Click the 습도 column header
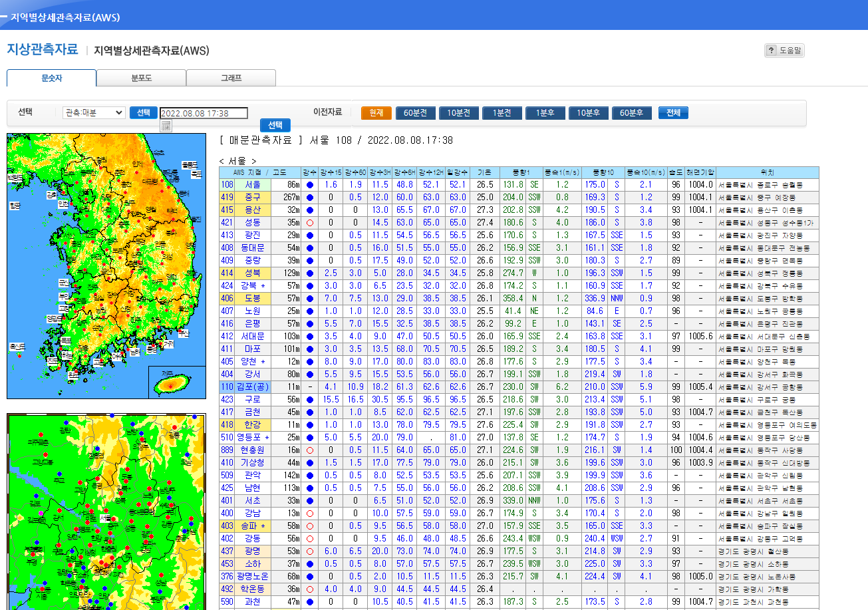 (676, 172)
